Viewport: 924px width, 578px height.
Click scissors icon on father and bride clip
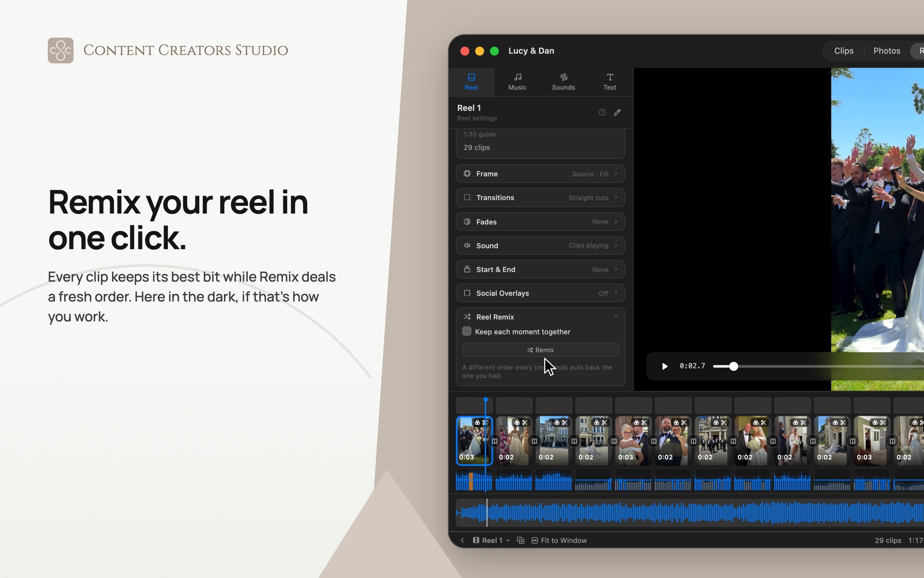(764, 422)
